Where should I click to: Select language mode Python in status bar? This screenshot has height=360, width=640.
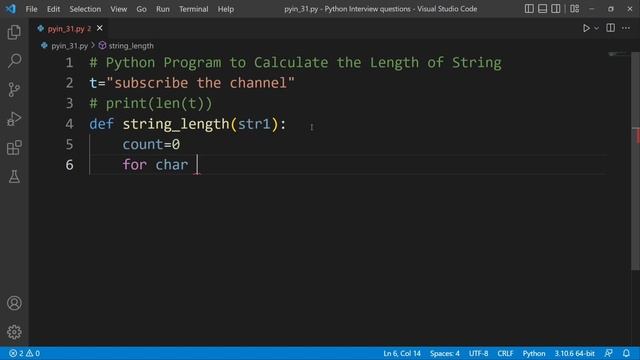[x=533, y=353]
